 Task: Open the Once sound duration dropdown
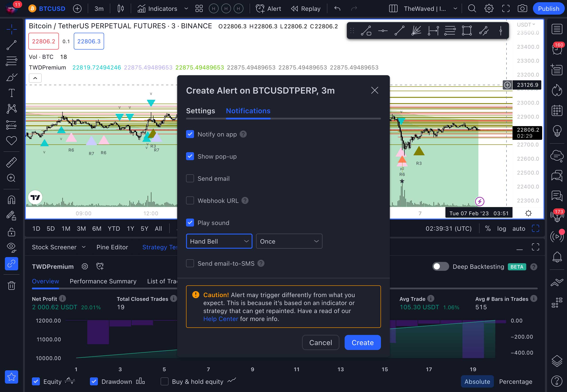(x=289, y=241)
